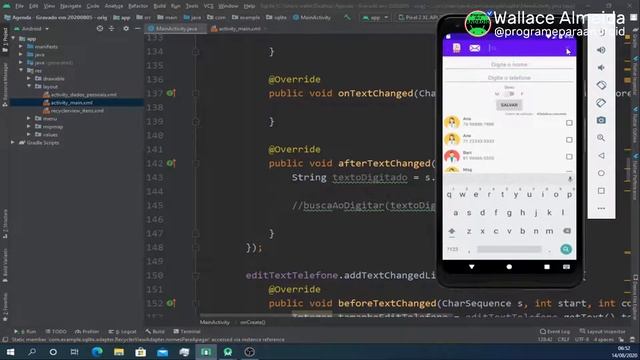Open the Event Log
This screenshot has height=360, width=640.
coord(555,331)
